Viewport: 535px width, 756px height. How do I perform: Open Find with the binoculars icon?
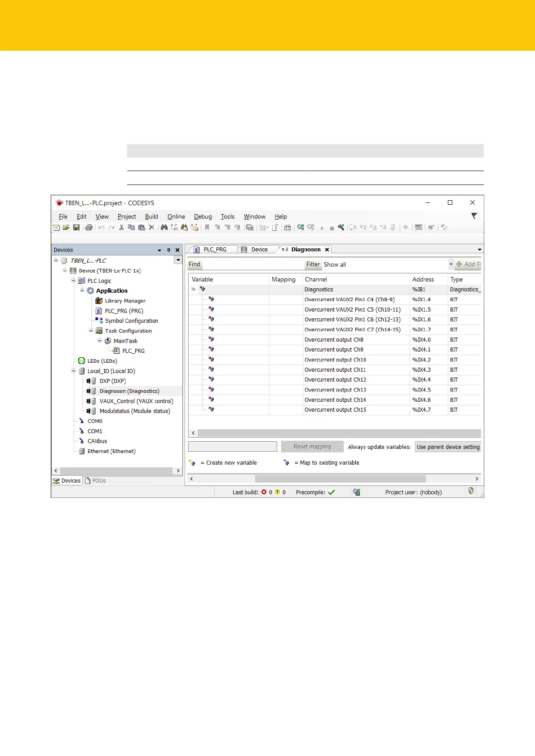164,228
